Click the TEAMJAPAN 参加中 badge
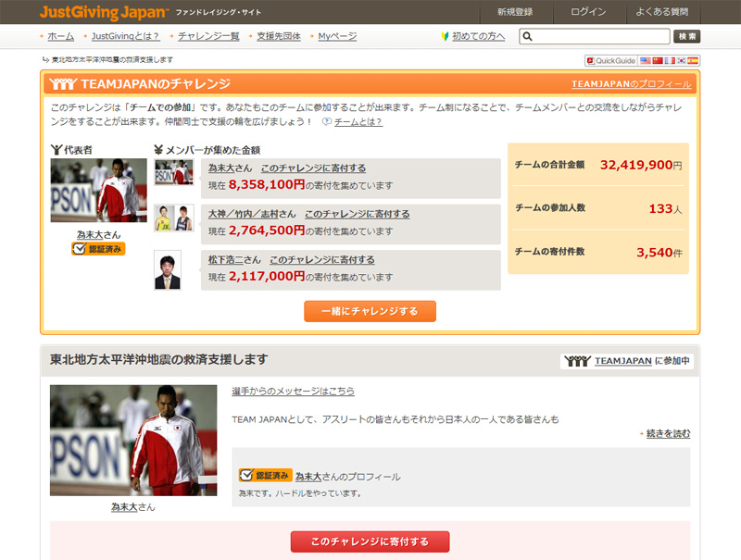The height and width of the screenshot is (560, 741). coord(626,361)
